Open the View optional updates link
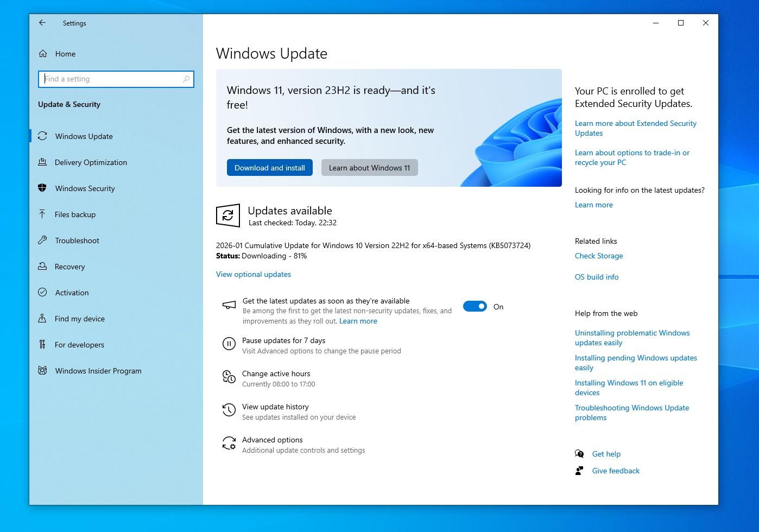 [254, 274]
